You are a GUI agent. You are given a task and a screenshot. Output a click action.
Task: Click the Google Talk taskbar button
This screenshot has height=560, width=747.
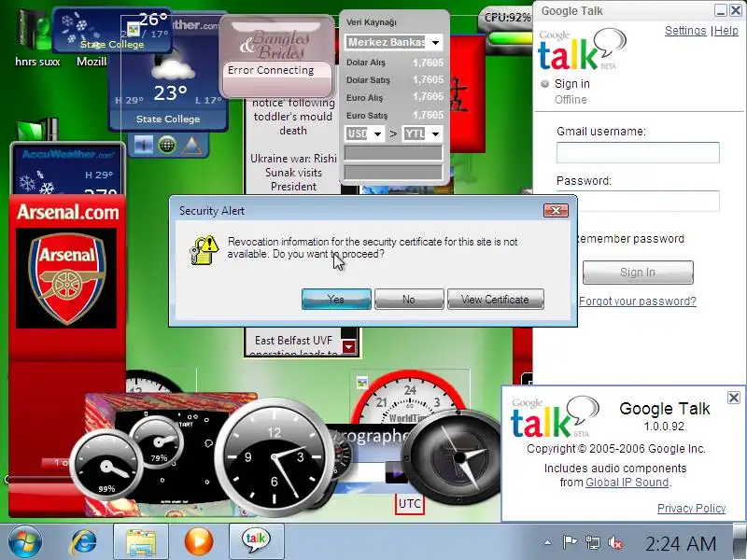click(x=256, y=542)
